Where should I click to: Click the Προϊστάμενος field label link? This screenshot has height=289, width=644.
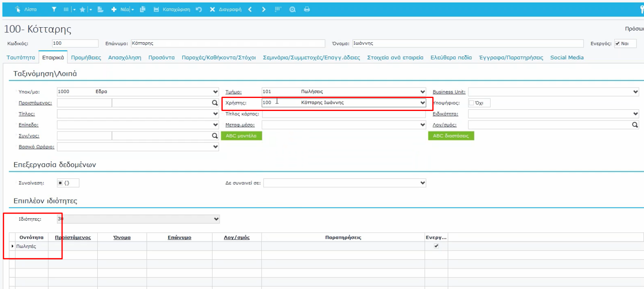[x=36, y=103]
